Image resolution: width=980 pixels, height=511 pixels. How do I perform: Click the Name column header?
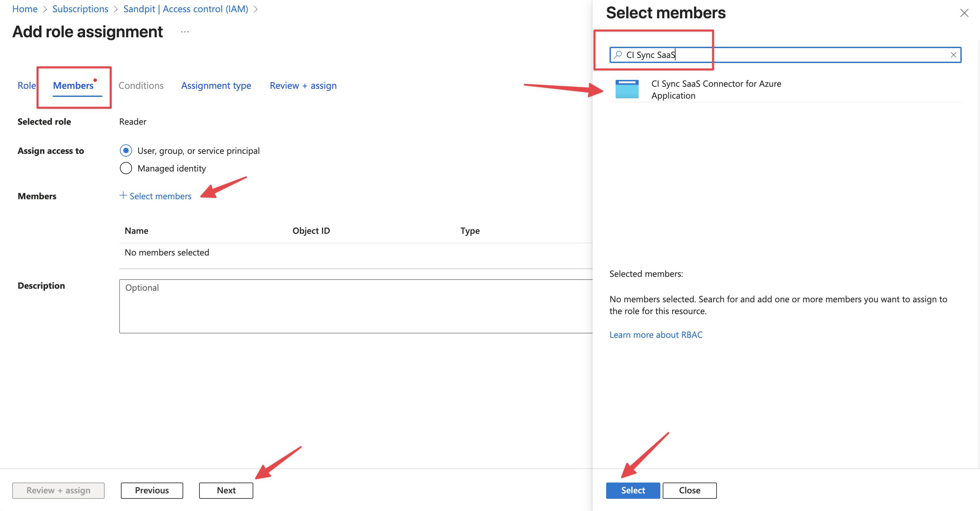click(136, 231)
